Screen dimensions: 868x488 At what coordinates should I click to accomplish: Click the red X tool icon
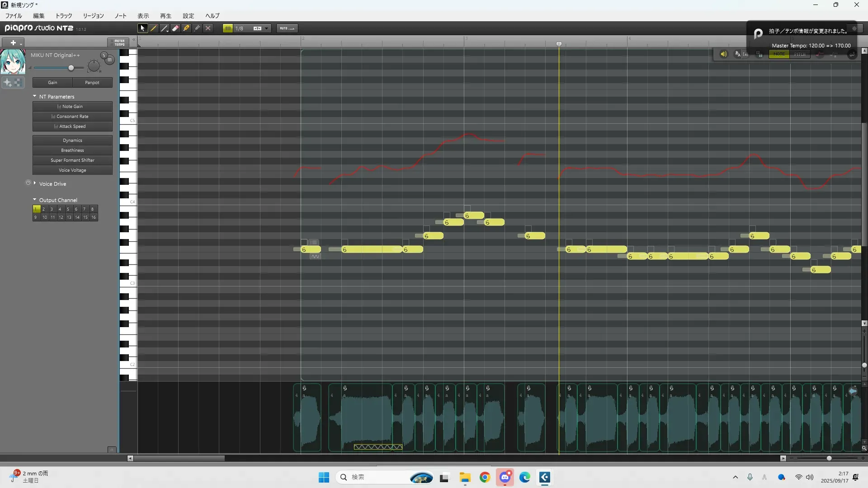click(208, 28)
